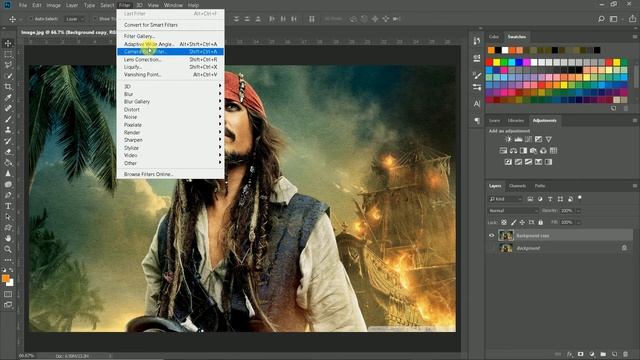Show the Background layer visibility
The width and height of the screenshot is (640, 360).
[491, 248]
